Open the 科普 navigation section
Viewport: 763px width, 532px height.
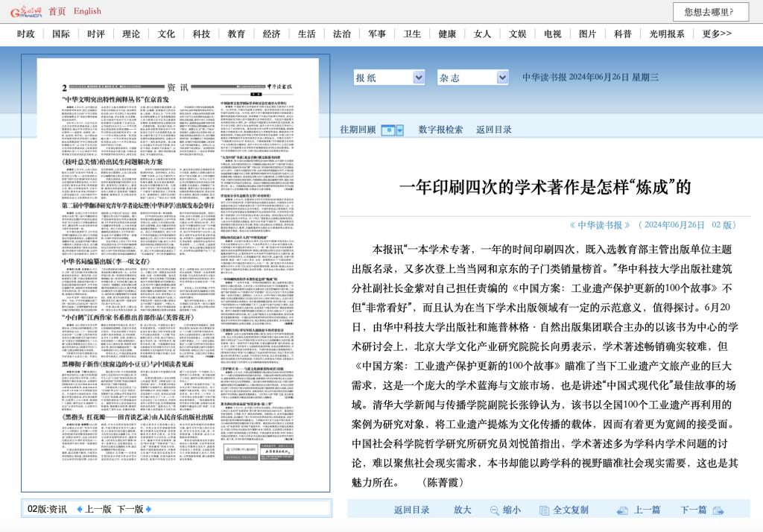[623, 34]
